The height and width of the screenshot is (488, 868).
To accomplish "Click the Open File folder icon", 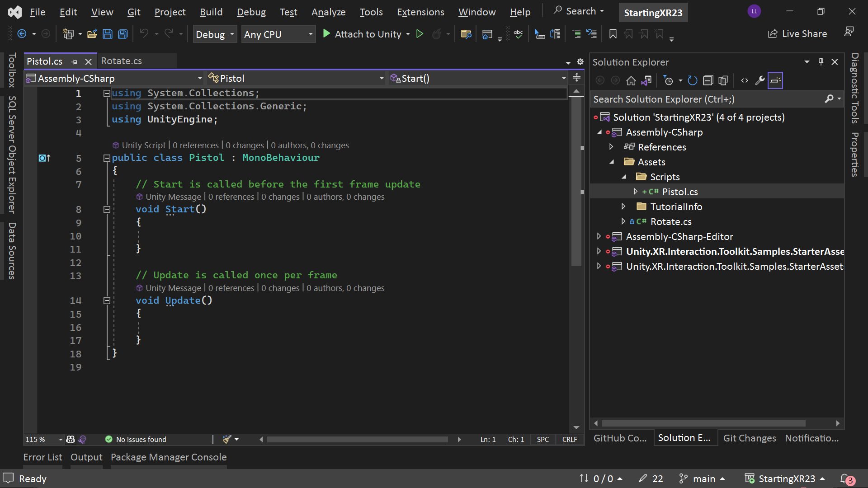I will [x=92, y=34].
